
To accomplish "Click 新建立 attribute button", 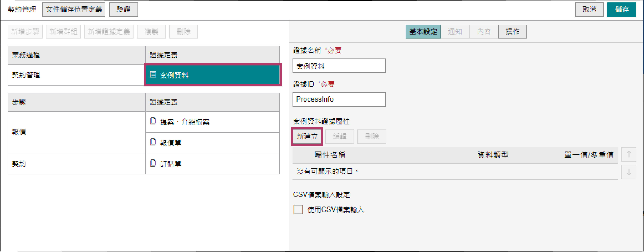I will (x=307, y=136).
